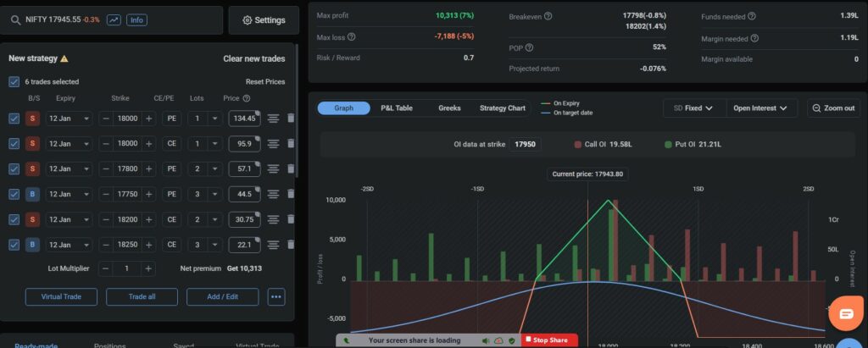Open the details lines icon for 18200 CE row
This screenshot has width=868, height=348.
tap(273, 219)
